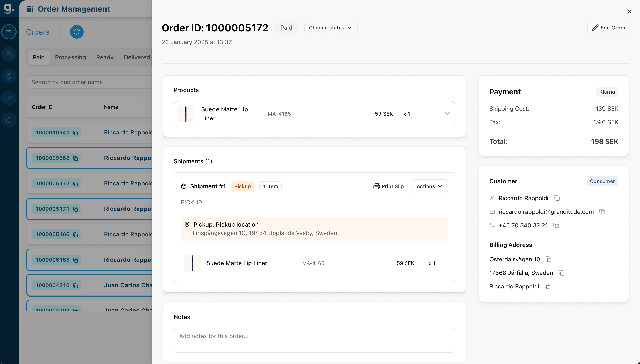Click the Edit Order button
640x364 pixels.
(608, 28)
